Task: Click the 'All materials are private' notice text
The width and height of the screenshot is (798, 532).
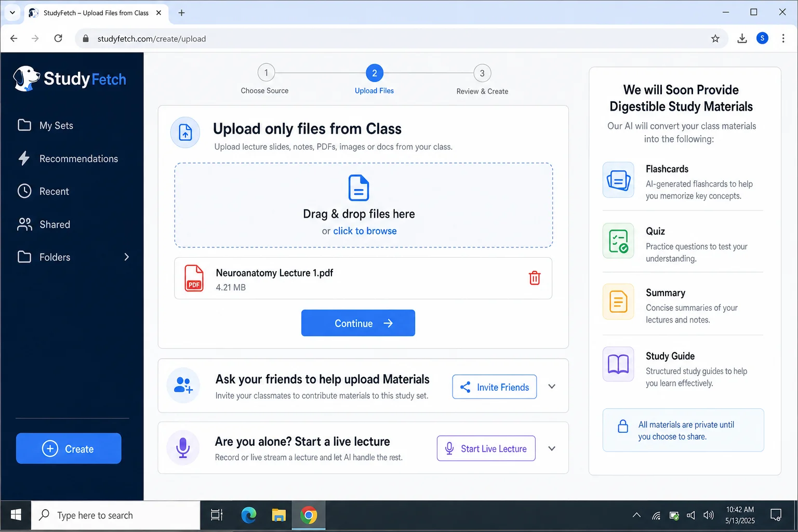Action: click(x=686, y=431)
